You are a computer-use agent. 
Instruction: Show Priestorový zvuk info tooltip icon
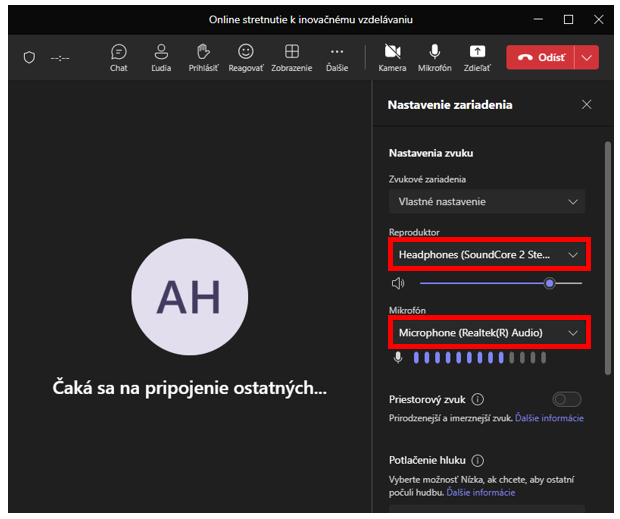tap(478, 400)
